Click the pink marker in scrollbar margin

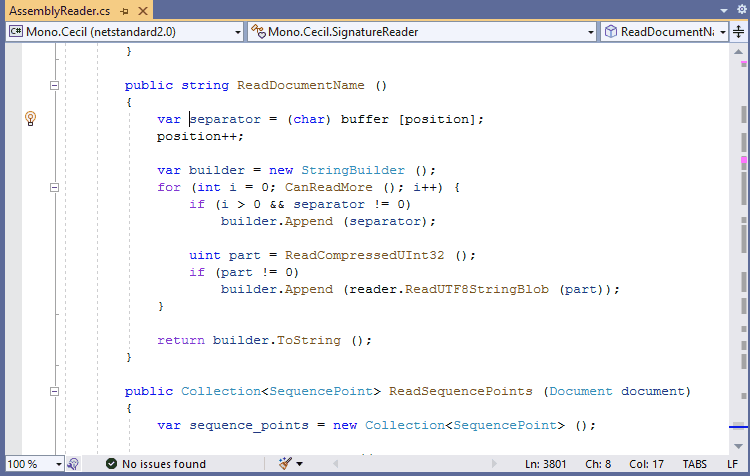point(744,159)
